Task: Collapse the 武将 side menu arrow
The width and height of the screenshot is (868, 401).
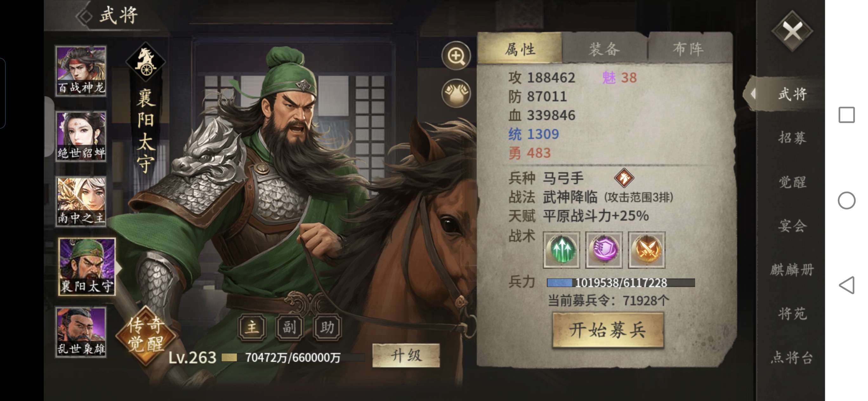Action: (753, 94)
